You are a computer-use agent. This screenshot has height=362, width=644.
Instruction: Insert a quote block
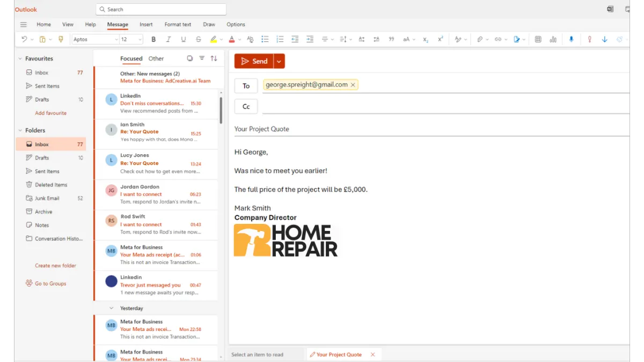click(x=391, y=39)
